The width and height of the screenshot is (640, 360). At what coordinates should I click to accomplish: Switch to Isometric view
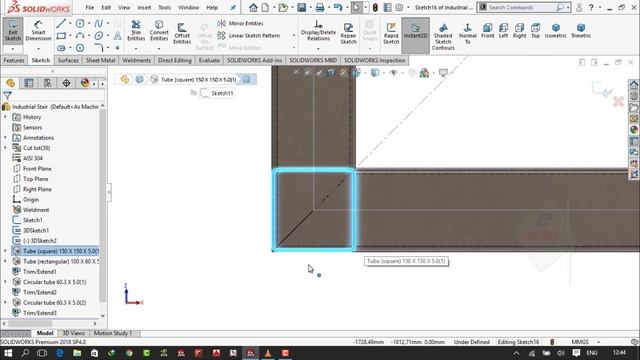(556, 31)
